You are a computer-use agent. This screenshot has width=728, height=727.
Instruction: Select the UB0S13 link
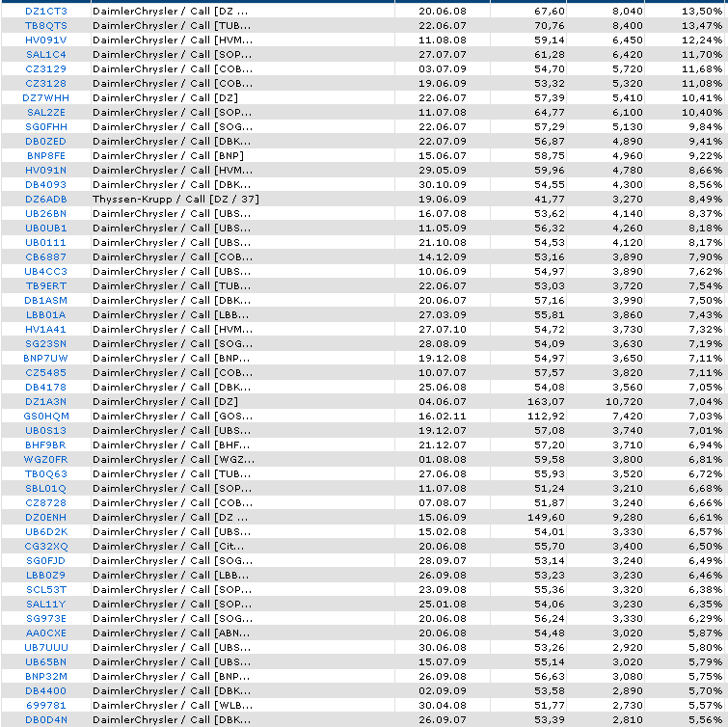pos(46,430)
